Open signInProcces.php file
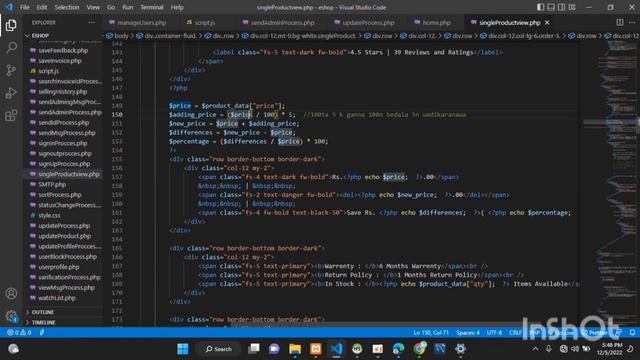Viewport: 640px width, 360px height. pyautogui.click(x=62, y=143)
